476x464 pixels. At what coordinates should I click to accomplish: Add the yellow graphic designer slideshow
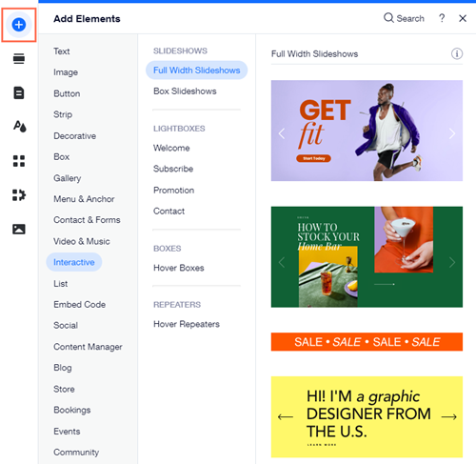click(x=367, y=416)
